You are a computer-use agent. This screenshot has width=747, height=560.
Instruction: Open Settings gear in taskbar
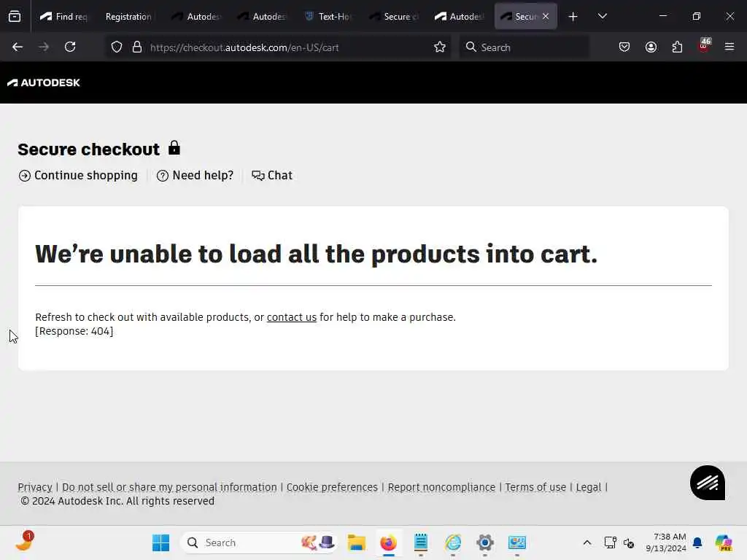(x=485, y=542)
